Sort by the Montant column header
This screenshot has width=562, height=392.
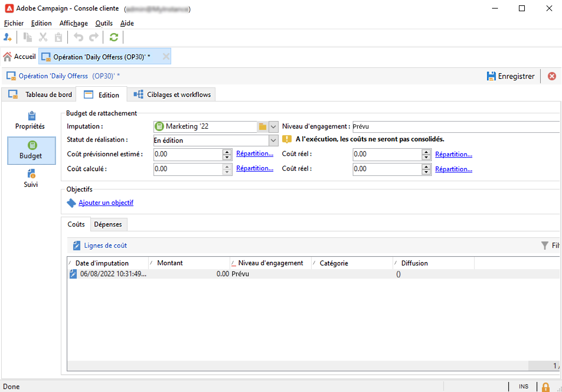(x=189, y=263)
